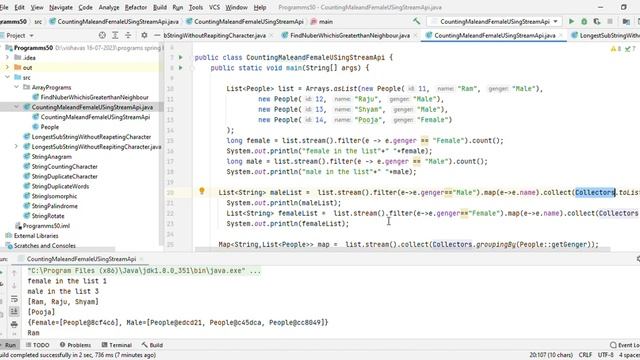Click run gutter arrow next to main method
This screenshot has height=360, width=640.
[x=181, y=68]
